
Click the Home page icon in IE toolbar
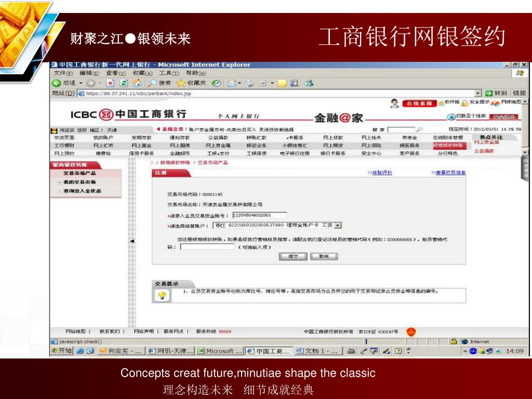(x=137, y=83)
